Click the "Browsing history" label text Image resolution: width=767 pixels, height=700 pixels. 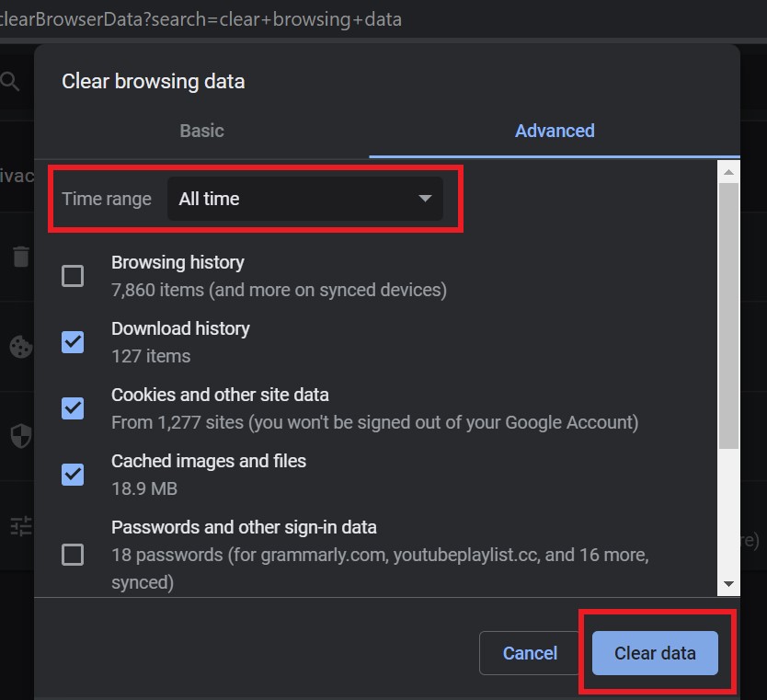tap(177, 263)
